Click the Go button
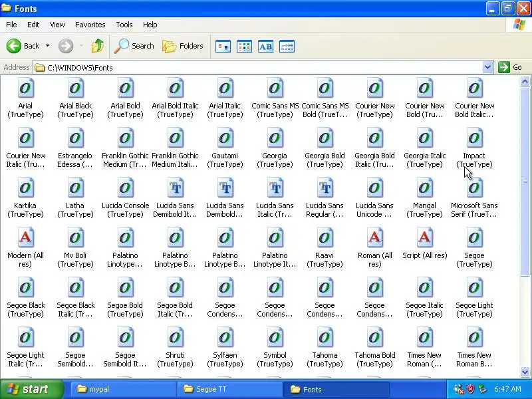The width and height of the screenshot is (532, 399). (510, 67)
